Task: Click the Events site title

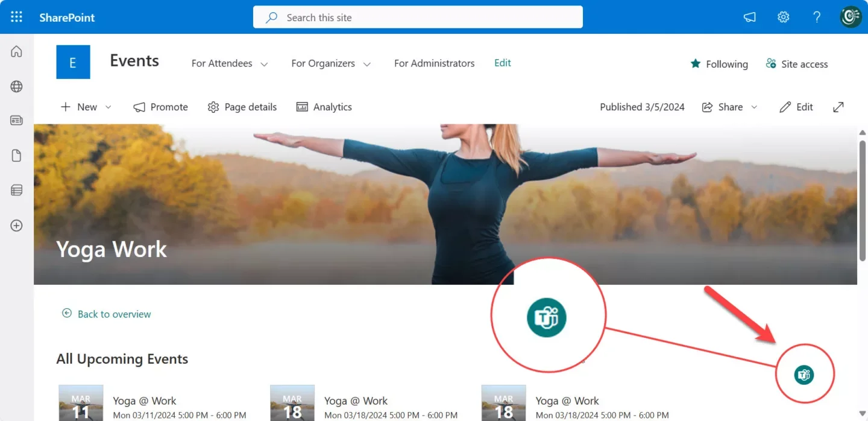Action: point(134,61)
